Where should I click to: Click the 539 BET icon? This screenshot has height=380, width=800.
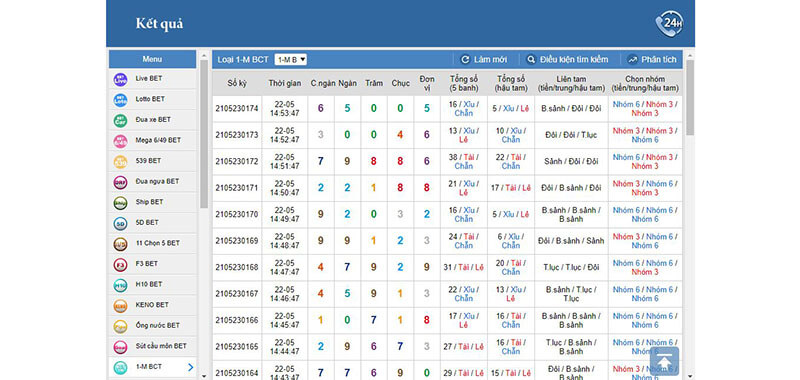[120, 162]
